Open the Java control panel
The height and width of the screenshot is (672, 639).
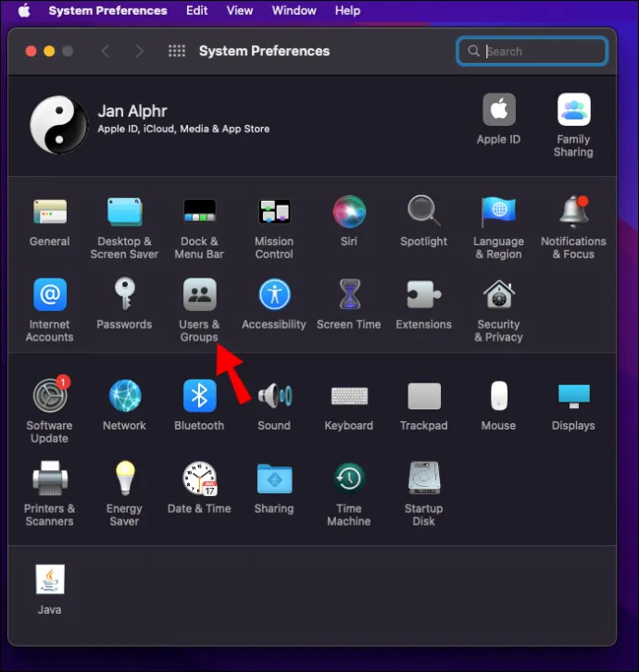pyautogui.click(x=50, y=579)
